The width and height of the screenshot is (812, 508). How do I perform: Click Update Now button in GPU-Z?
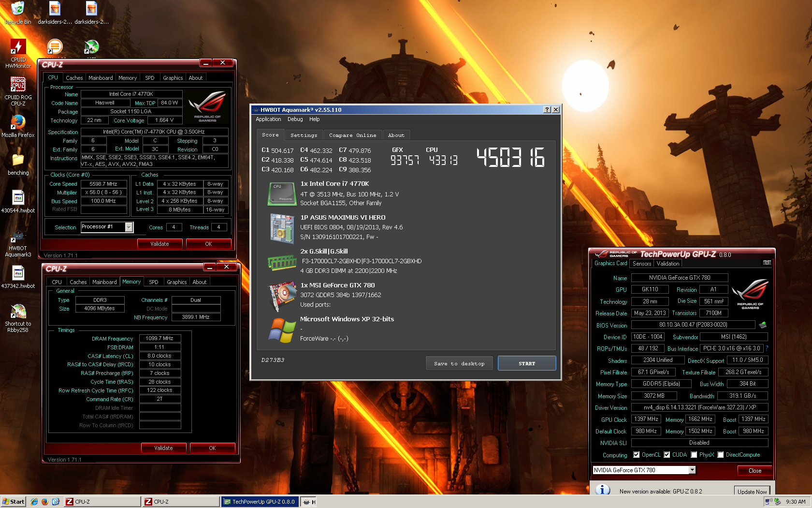coord(752,492)
